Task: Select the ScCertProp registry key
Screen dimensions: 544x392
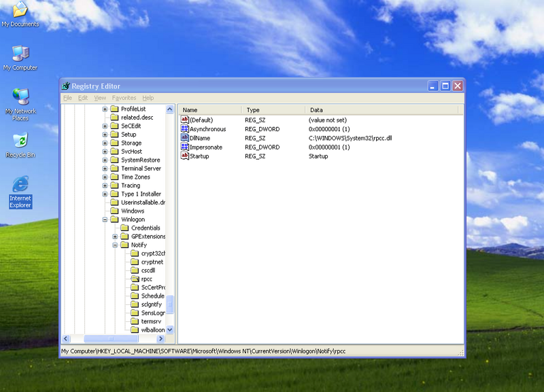Action: click(153, 287)
